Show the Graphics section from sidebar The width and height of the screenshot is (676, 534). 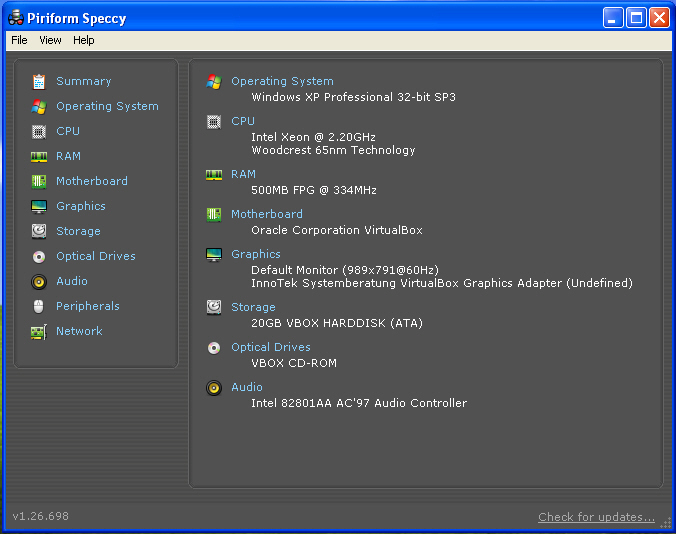tap(81, 206)
